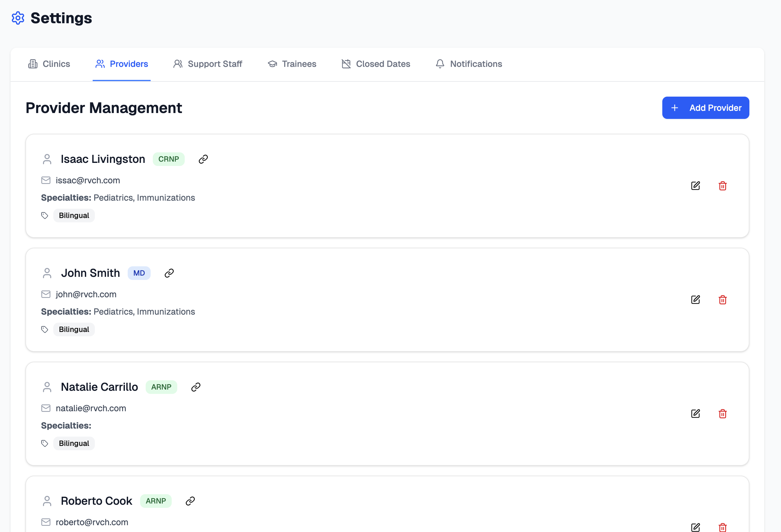Click link icon beside Roberto Cook
The image size is (781, 532).
(190, 501)
